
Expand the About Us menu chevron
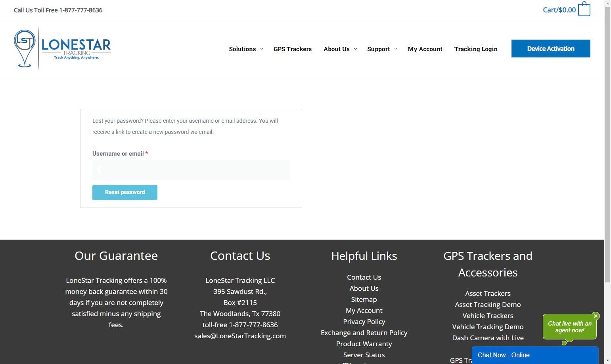pos(355,49)
